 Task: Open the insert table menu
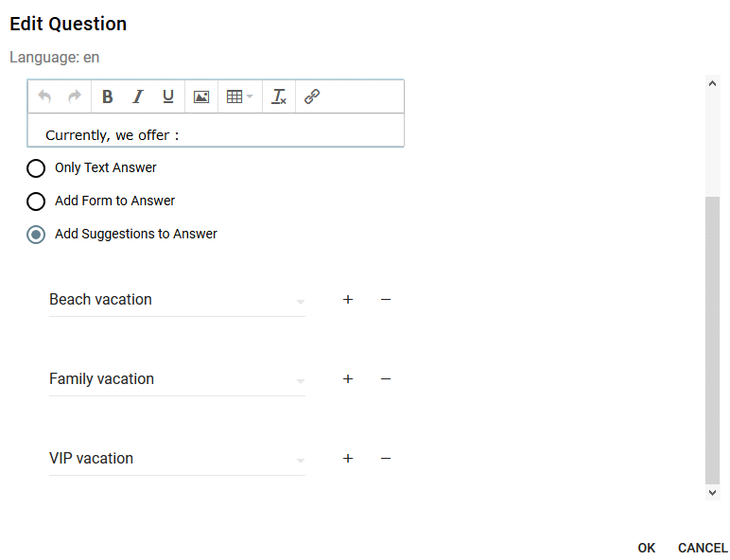[x=239, y=96]
